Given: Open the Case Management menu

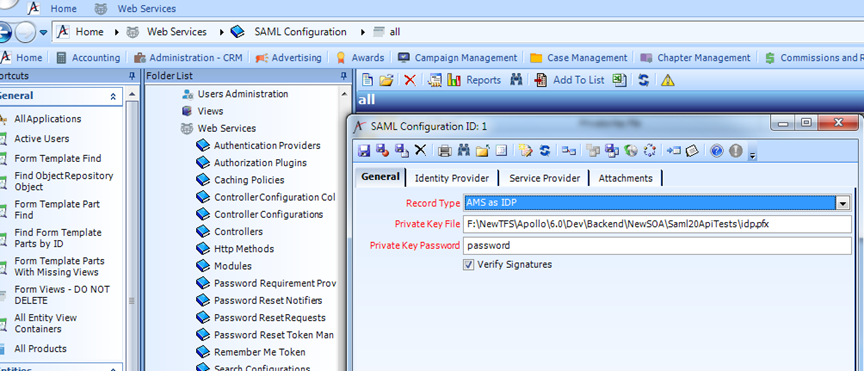Looking at the screenshot, I should (x=579, y=58).
